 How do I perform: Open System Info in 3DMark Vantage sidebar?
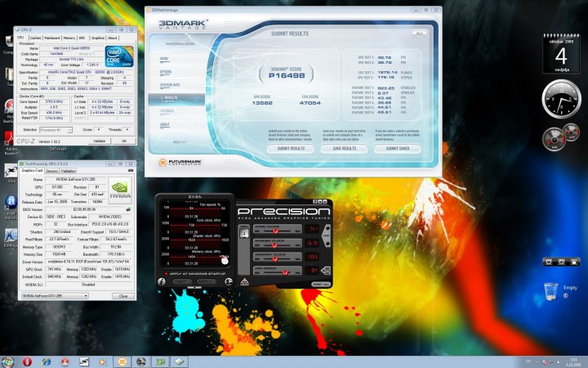tap(170, 86)
